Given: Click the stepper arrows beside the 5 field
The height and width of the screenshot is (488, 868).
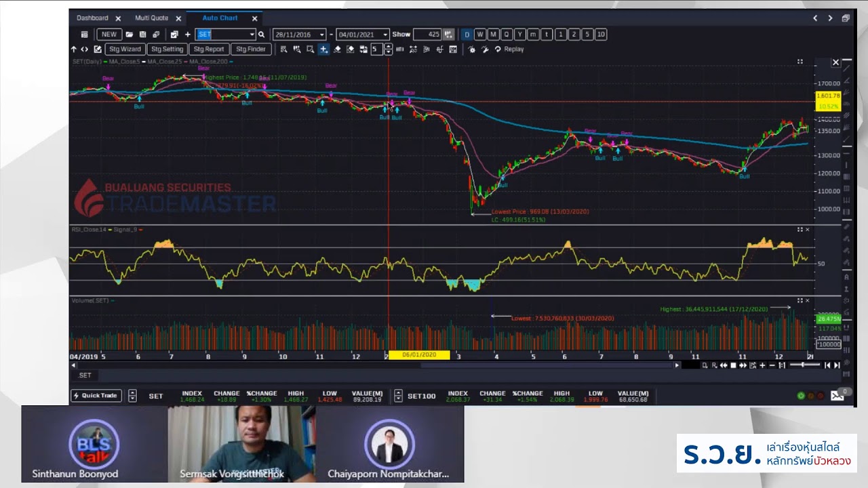Looking at the screenshot, I should tap(388, 49).
